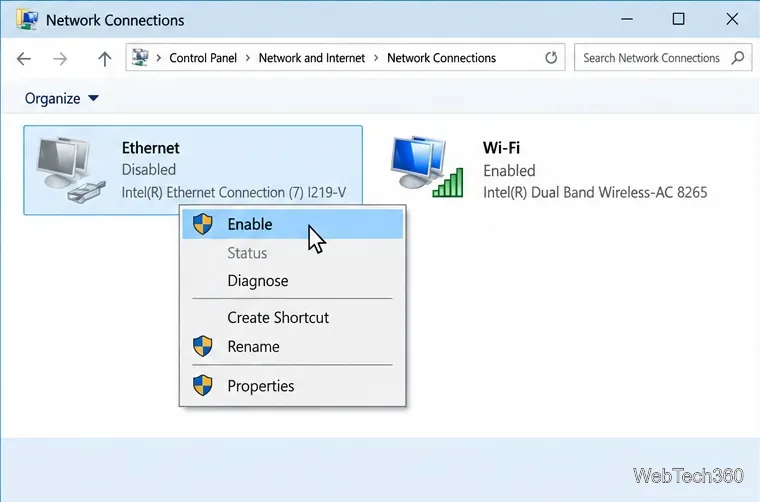The image size is (760, 502).
Task: Navigate to Network and Internet breadcrumb
Action: point(312,58)
